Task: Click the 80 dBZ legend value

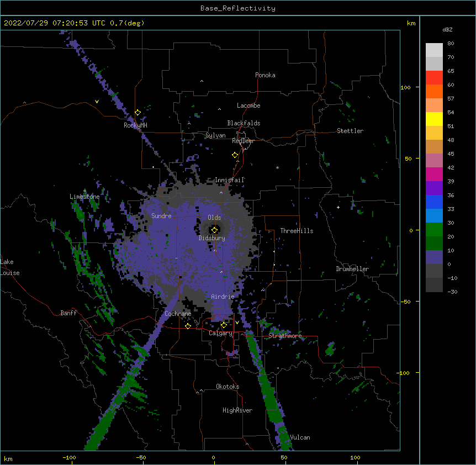Action: tap(451, 44)
